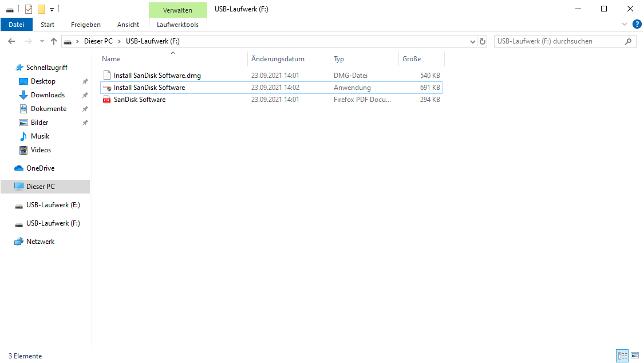Refresh the folder view
The height and width of the screenshot is (363, 644).
(483, 41)
